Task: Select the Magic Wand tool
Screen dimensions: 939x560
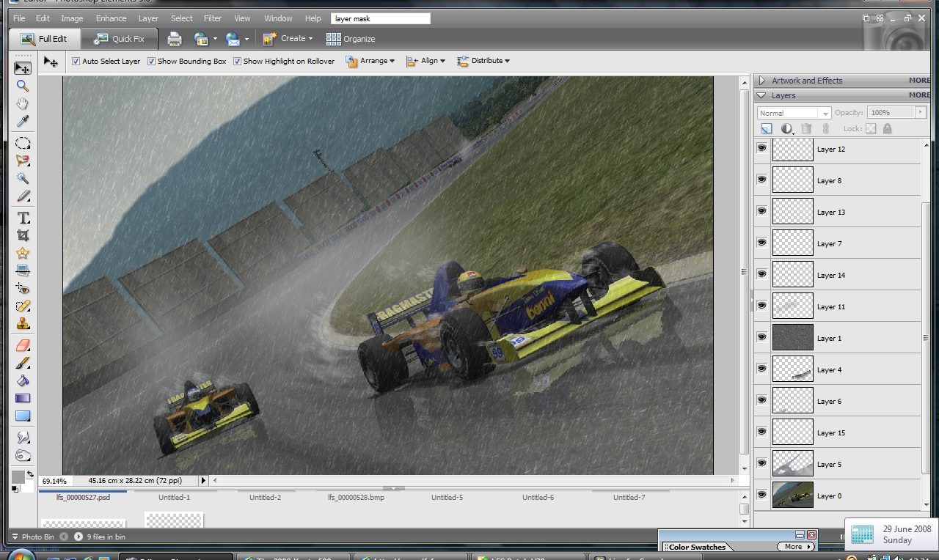Action: point(23,178)
